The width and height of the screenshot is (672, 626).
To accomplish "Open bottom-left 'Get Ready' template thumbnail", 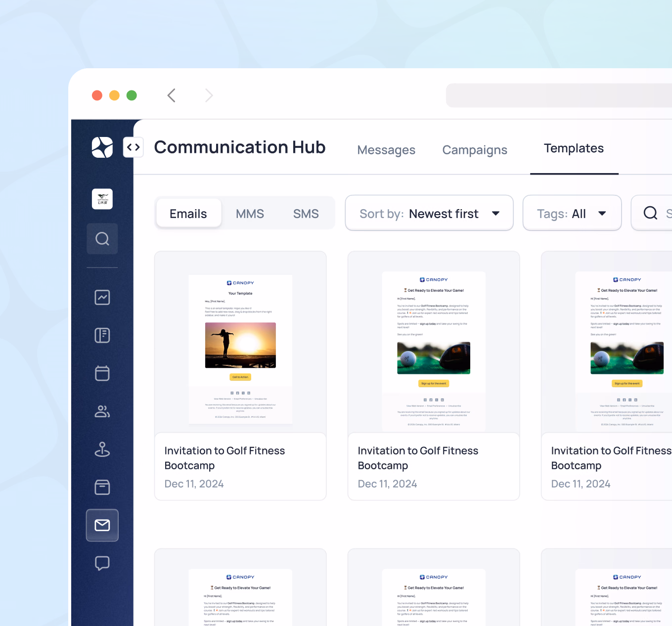I will pyautogui.click(x=240, y=597).
